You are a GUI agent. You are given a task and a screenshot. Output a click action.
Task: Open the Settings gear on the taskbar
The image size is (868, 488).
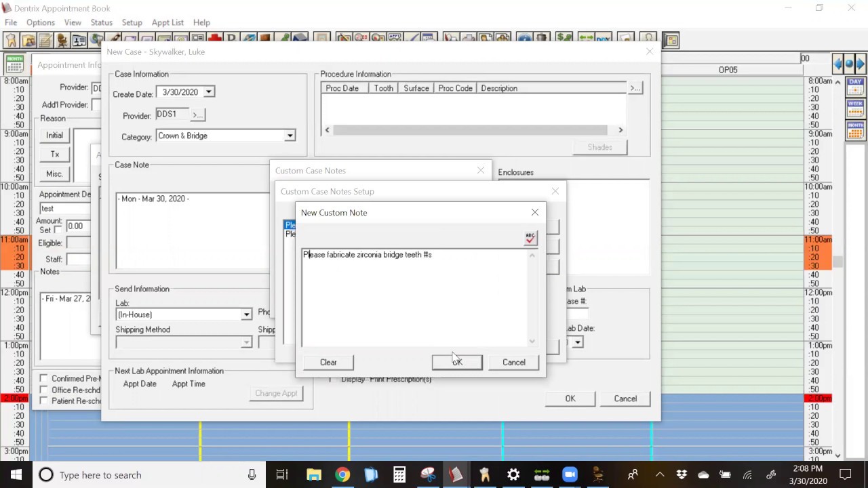click(x=513, y=474)
